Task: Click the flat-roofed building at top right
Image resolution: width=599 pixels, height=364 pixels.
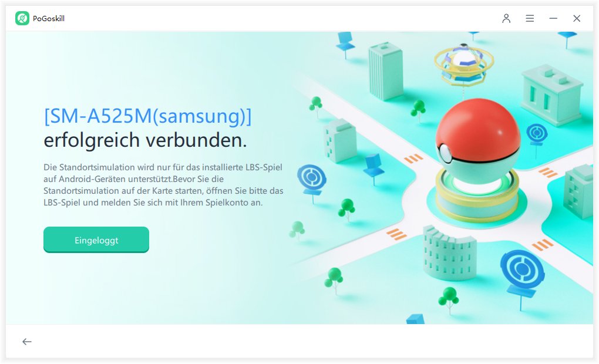Action: (x=551, y=96)
